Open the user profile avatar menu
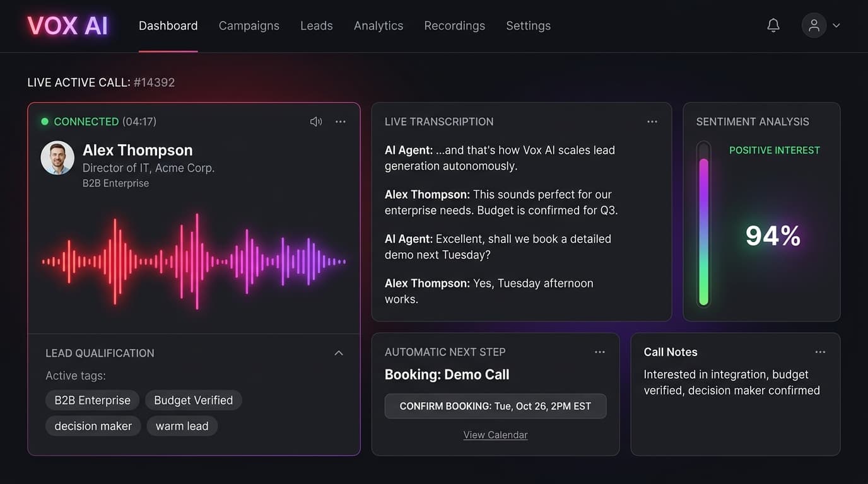 click(814, 25)
